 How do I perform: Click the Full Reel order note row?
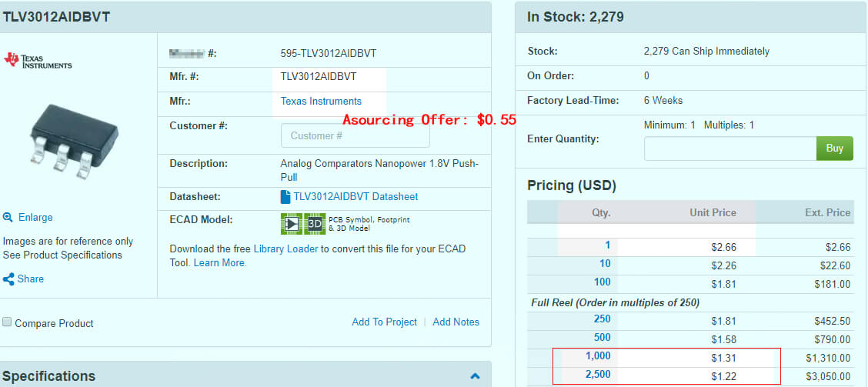690,303
